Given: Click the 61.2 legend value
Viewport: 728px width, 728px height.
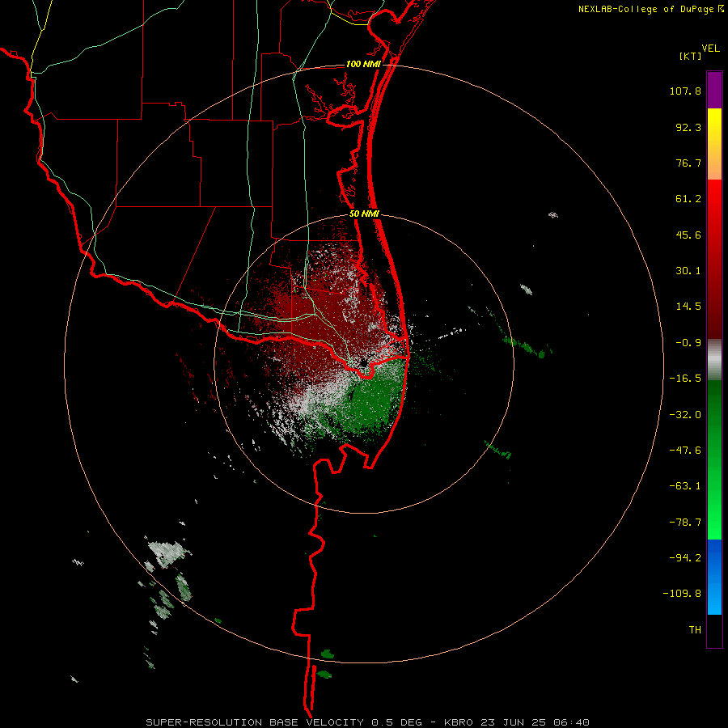Looking at the screenshot, I should tap(688, 199).
